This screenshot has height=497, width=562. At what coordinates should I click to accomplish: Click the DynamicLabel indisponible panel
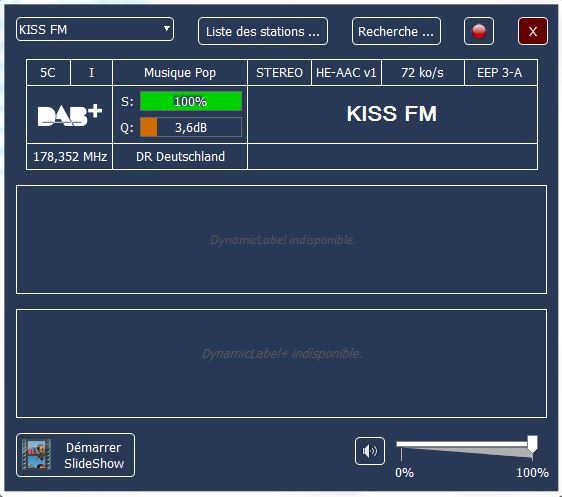point(281,239)
